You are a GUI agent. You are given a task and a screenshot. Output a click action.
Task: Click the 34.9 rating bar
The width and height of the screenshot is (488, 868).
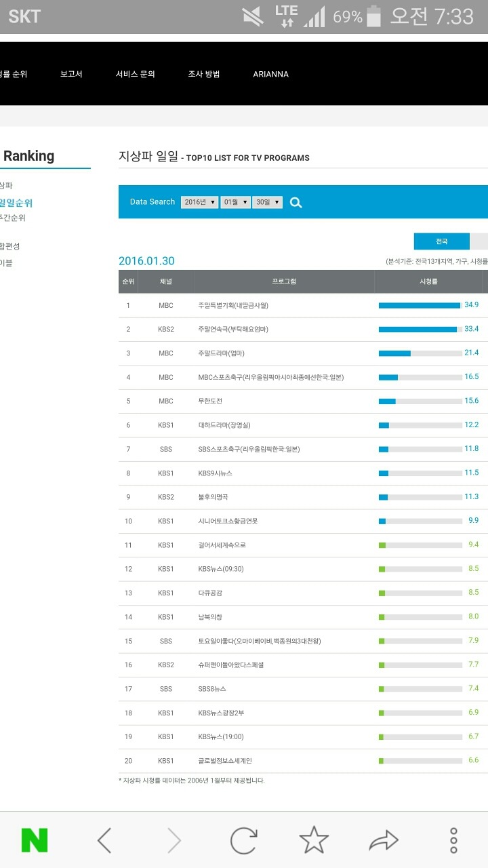click(420, 305)
